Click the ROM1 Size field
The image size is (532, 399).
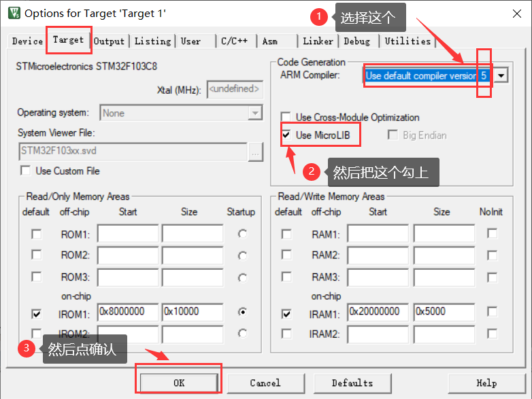193,233
